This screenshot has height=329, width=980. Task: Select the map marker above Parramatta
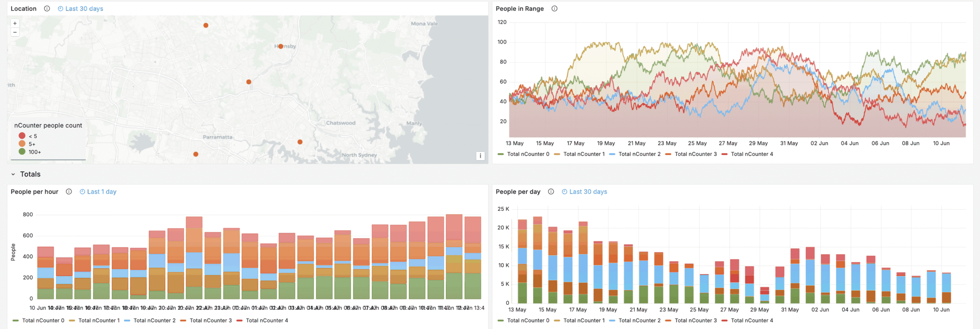click(x=249, y=82)
